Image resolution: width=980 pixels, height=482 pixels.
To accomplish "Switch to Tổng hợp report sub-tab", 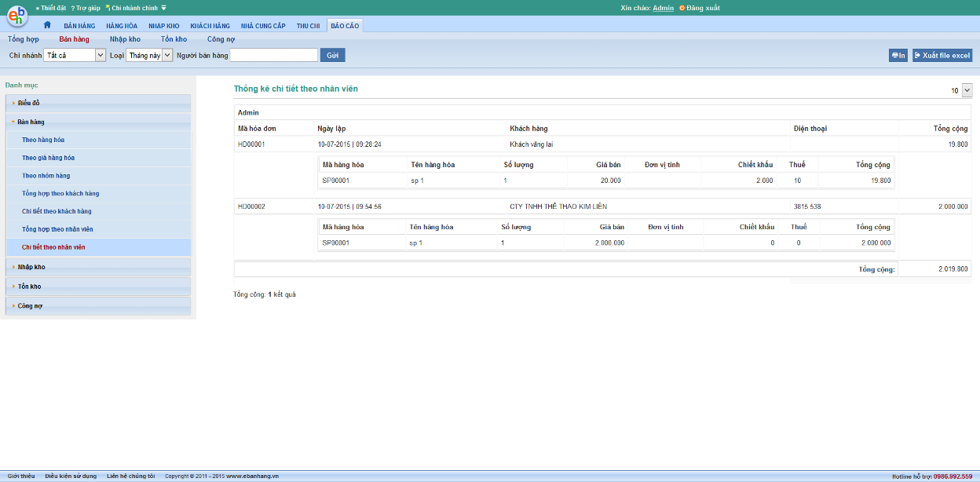I will click(x=23, y=39).
